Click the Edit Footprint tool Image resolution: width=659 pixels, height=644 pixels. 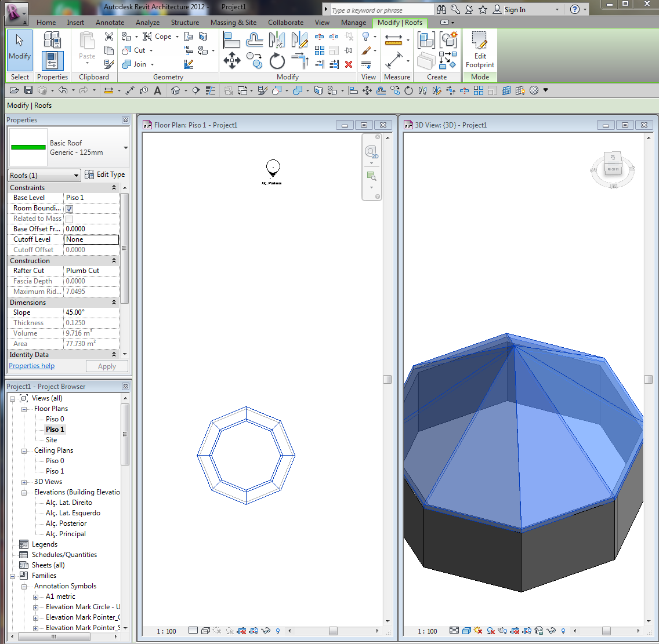(480, 50)
